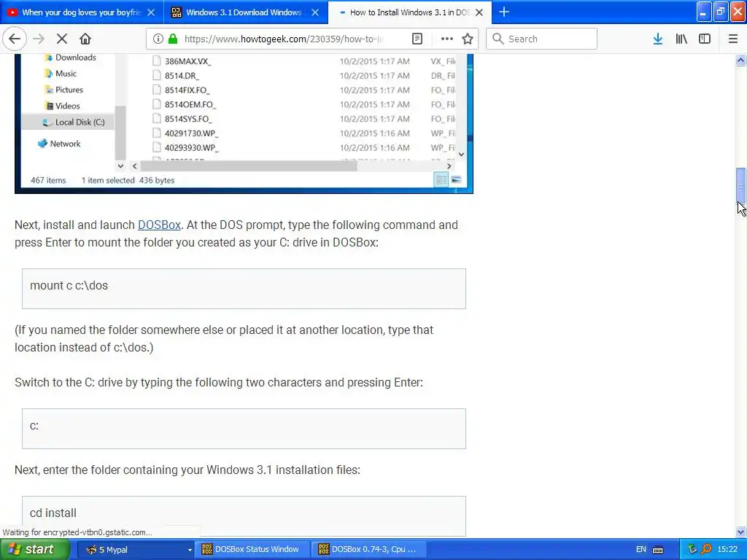Switch to the YouTube dog video tab
This screenshot has height=560, width=747.
(x=82, y=12)
